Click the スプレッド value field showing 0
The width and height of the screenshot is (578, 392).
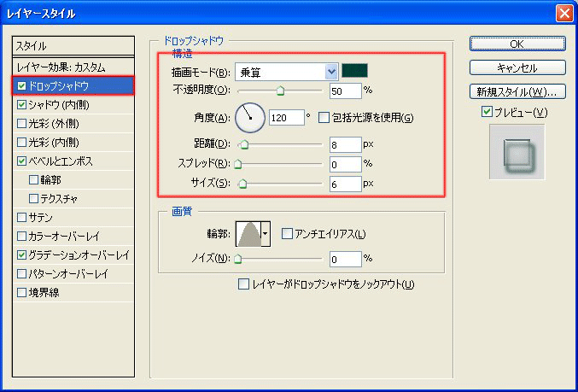(x=346, y=164)
